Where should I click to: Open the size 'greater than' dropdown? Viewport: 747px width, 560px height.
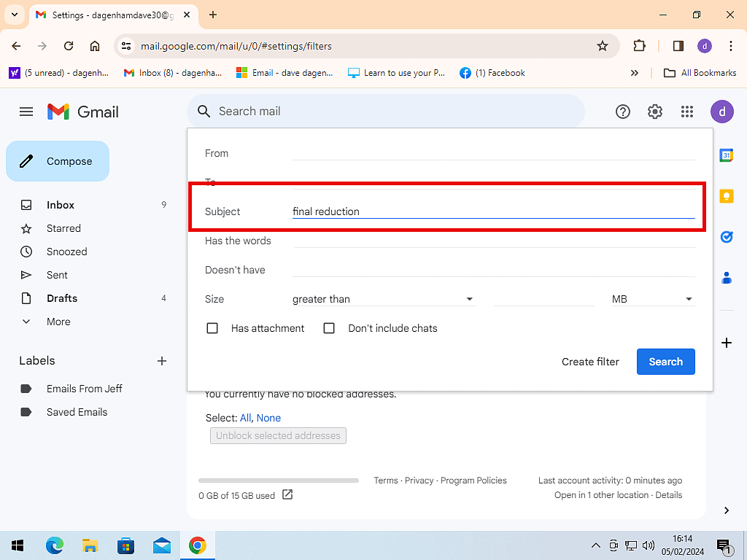pyautogui.click(x=383, y=299)
